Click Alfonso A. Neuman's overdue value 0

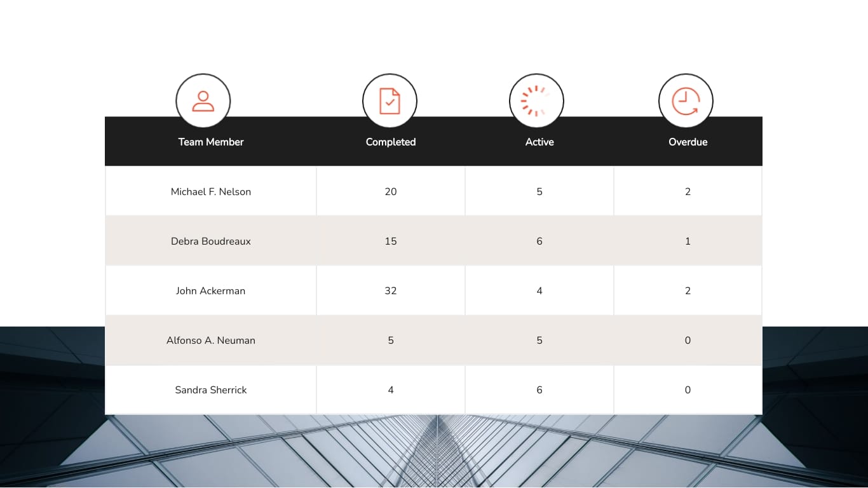[x=688, y=340]
